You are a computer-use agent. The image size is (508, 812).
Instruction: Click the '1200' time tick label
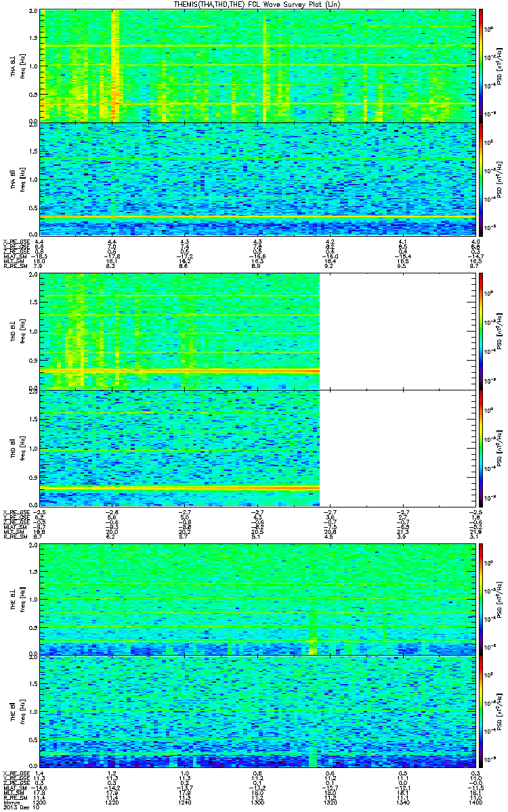coord(39,802)
